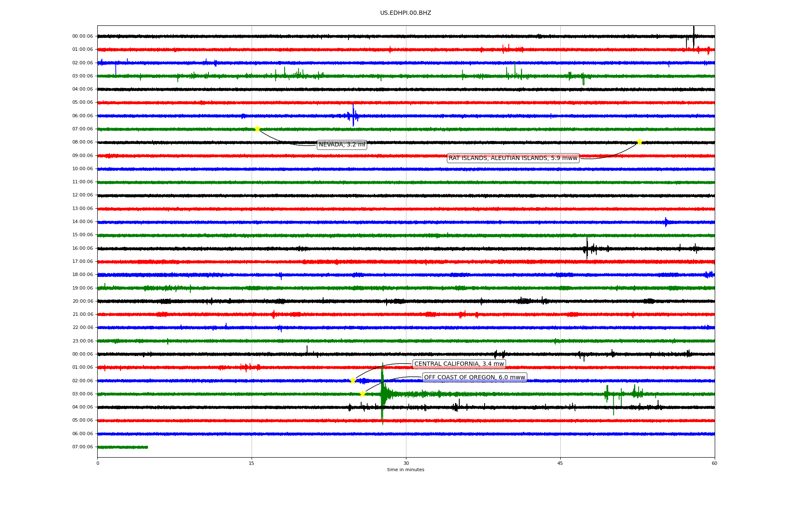Click the Central California star marker

353,381
